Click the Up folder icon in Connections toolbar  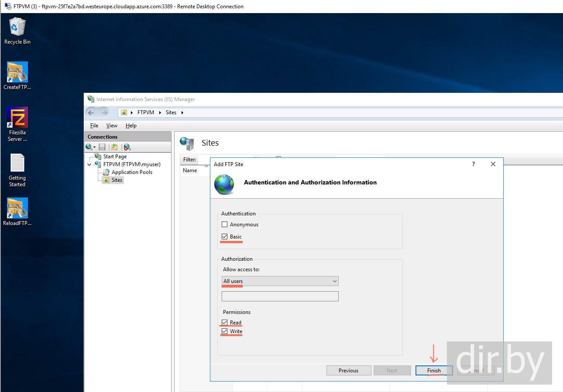(x=114, y=147)
